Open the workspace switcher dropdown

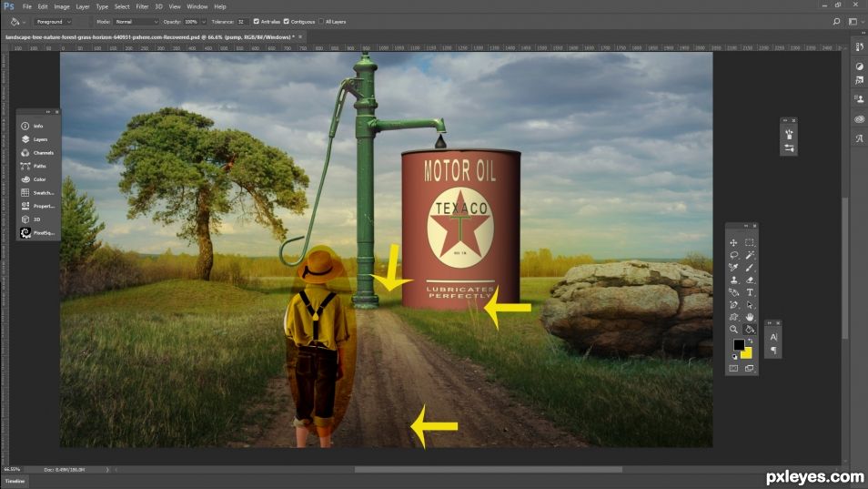coord(854,22)
